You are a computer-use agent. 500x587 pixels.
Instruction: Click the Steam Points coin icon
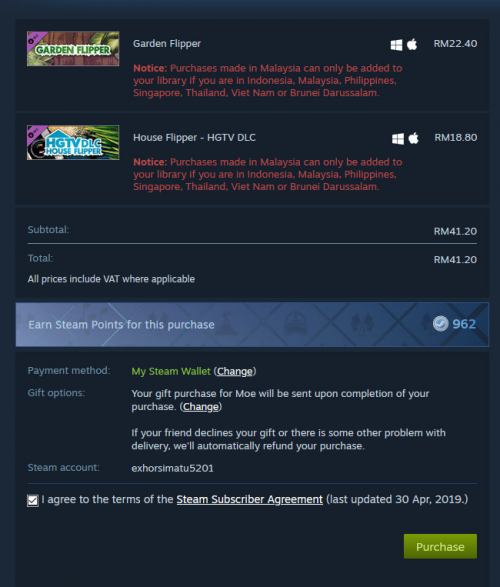440,324
